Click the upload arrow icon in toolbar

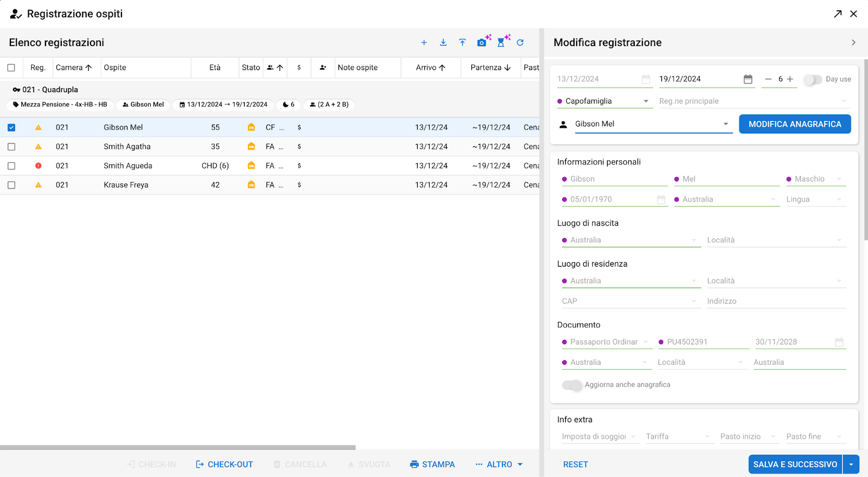click(x=462, y=42)
